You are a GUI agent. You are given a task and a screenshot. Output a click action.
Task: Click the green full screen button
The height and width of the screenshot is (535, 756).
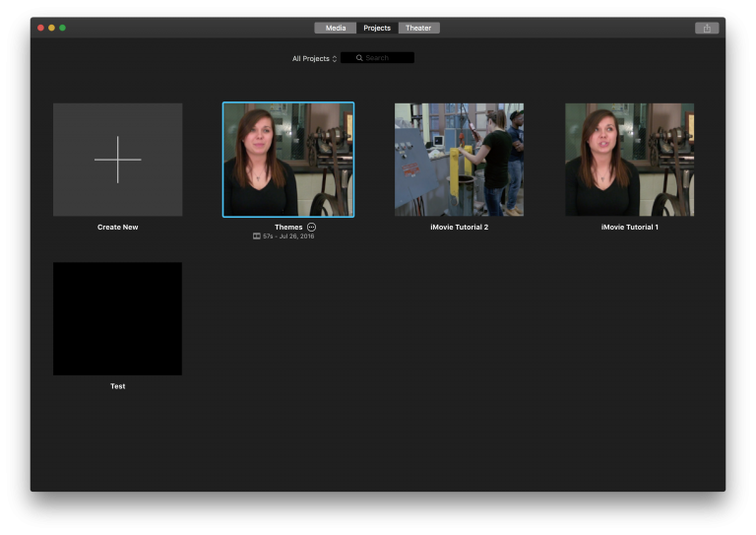pyautogui.click(x=63, y=28)
